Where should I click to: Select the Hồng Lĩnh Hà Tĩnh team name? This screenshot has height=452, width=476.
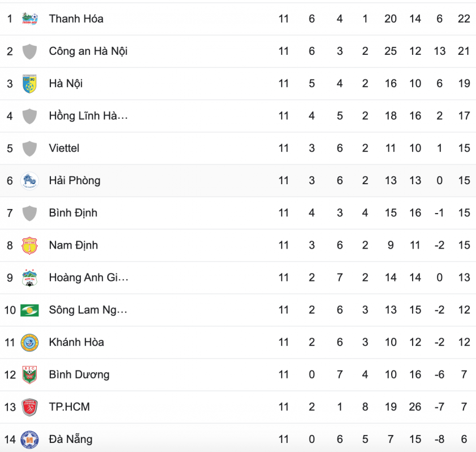pos(88,116)
